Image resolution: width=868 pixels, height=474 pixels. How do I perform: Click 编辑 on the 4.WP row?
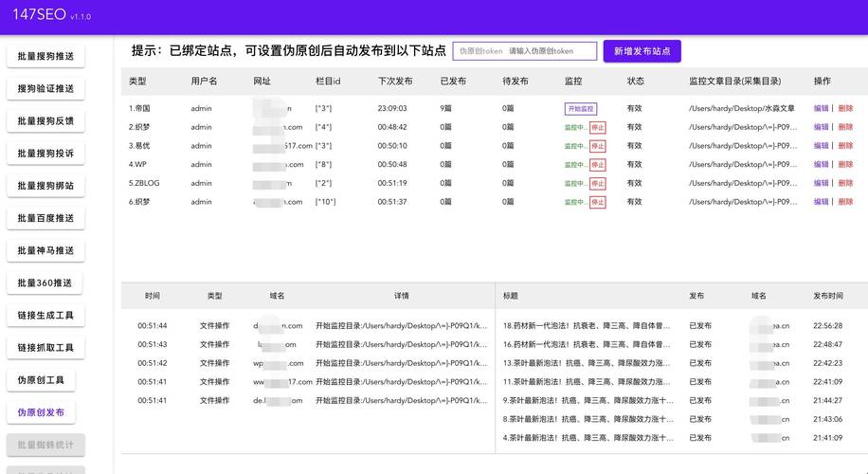(821, 165)
